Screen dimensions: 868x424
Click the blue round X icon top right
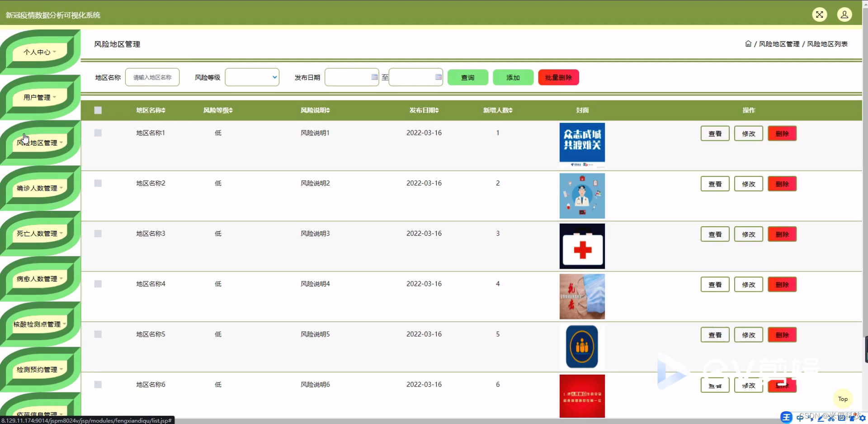[x=820, y=14]
